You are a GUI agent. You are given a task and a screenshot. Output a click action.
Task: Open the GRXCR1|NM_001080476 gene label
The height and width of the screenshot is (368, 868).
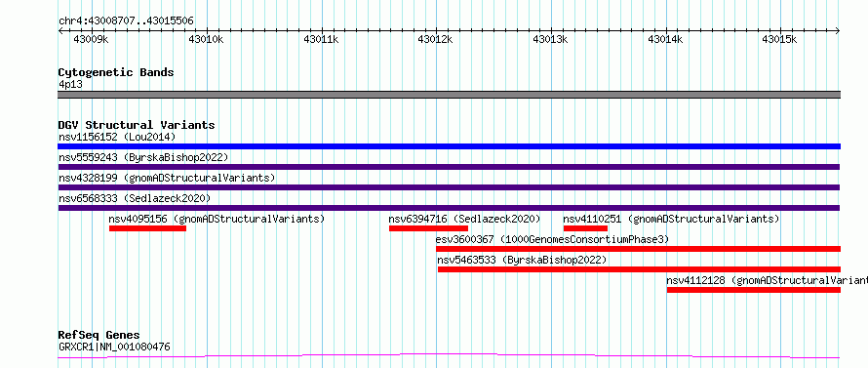[114, 347]
